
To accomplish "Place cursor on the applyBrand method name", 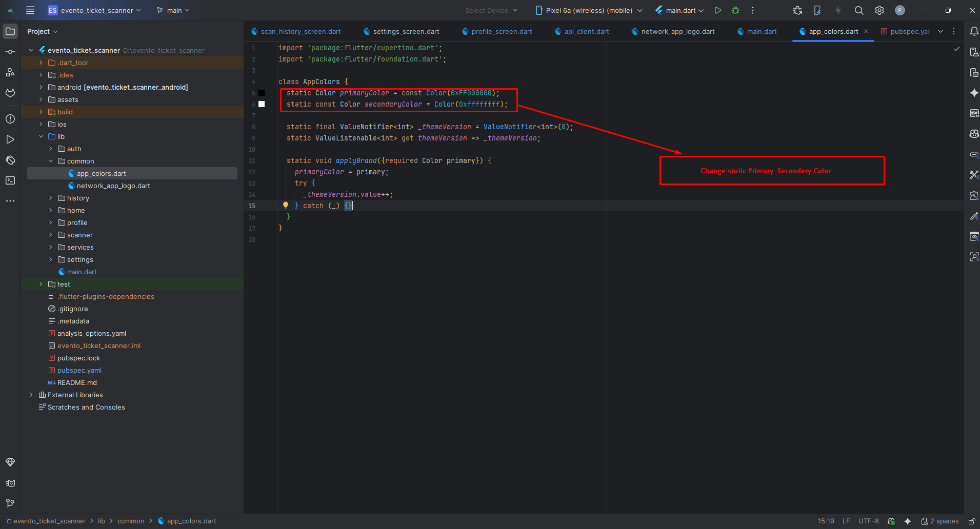I will (x=356, y=160).
